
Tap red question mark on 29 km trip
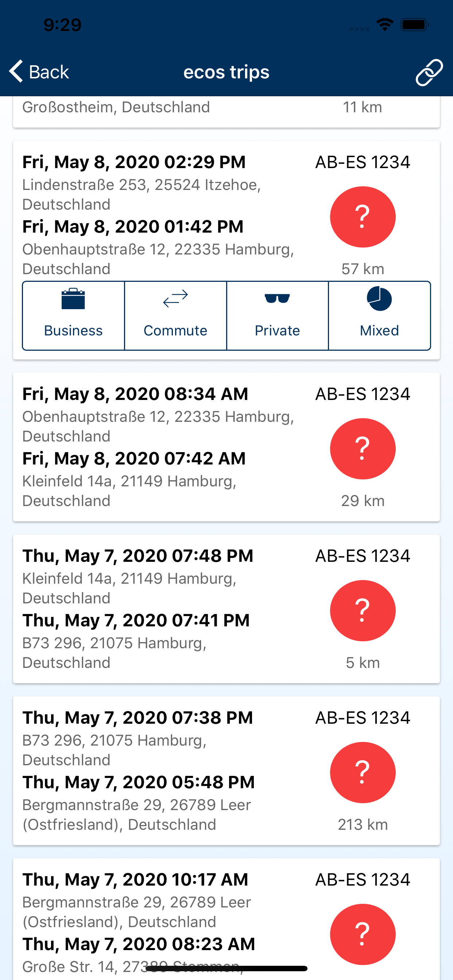363,448
